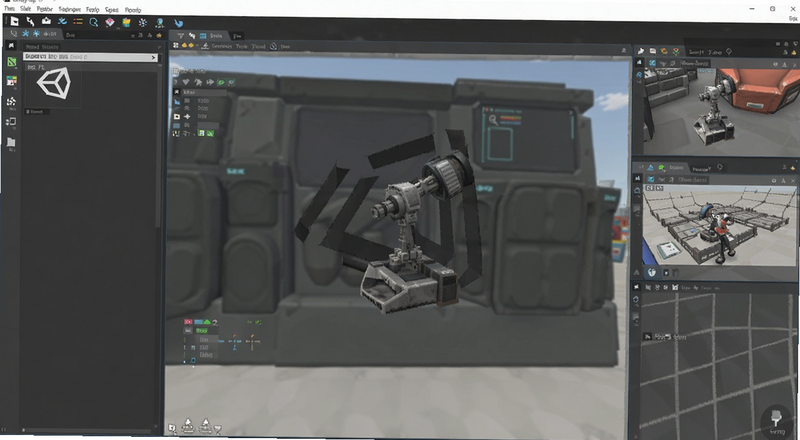Click the pencil underline scene toolbar icon
The height and width of the screenshot is (440, 800).
[205, 46]
